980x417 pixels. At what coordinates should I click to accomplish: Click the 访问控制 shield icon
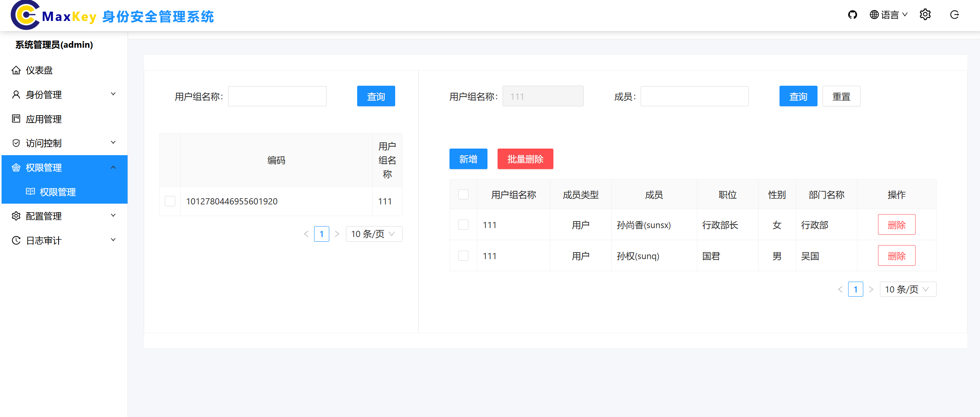pos(16,143)
